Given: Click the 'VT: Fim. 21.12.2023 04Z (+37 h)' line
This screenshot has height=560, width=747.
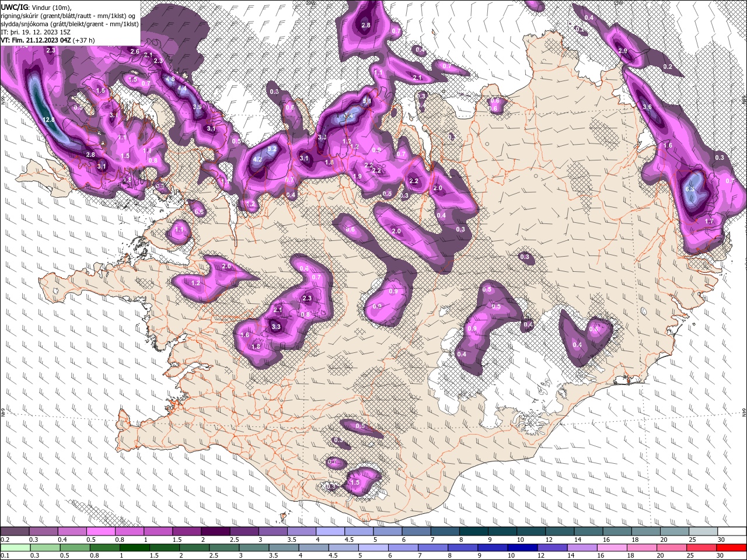Looking at the screenshot, I should (x=48, y=40).
